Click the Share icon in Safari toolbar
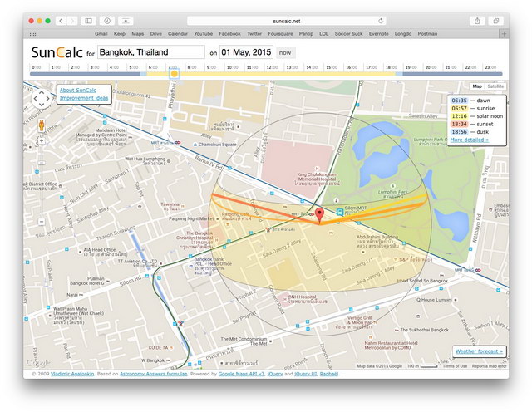This screenshot has width=532, height=412. click(477, 20)
